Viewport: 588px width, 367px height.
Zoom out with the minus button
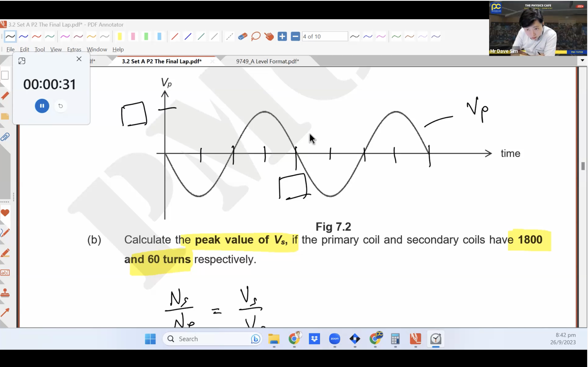tap(295, 36)
